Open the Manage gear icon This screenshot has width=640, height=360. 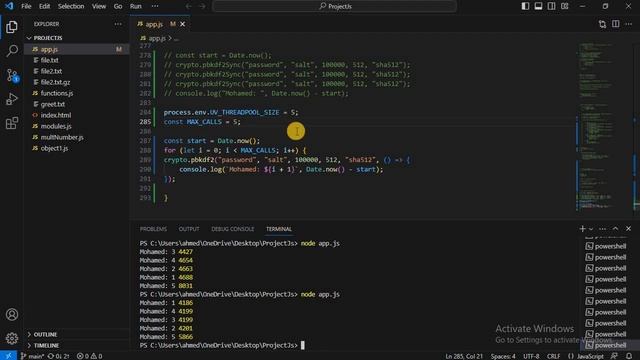click(12, 338)
